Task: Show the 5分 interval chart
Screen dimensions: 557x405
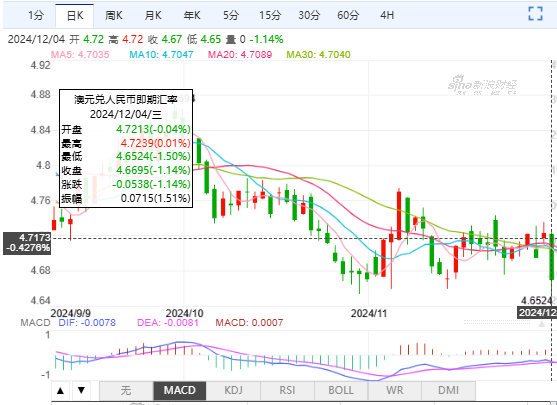Action: point(231,15)
